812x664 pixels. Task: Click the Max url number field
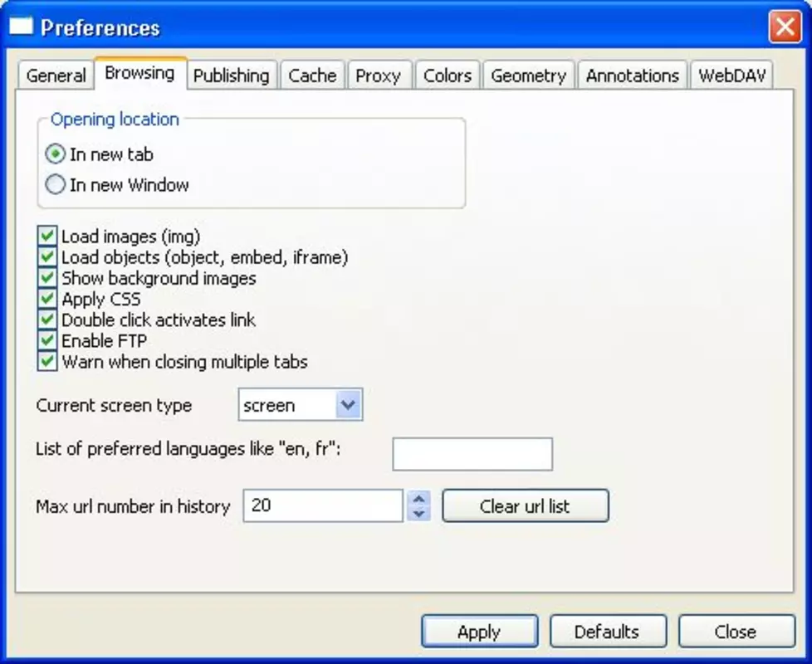tap(323, 505)
